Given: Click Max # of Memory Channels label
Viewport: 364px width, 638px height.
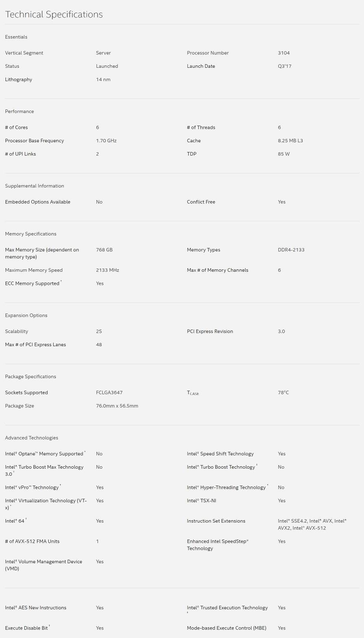Looking at the screenshot, I should tap(218, 270).
